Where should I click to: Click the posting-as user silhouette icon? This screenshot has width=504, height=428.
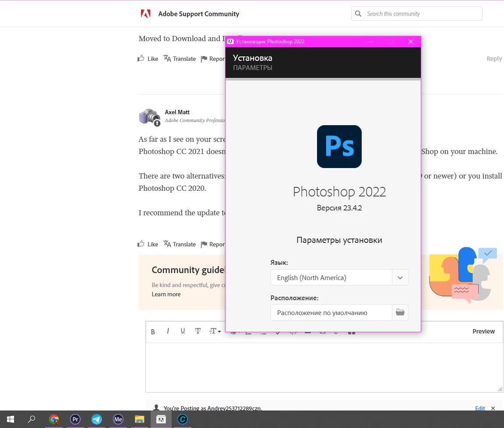pos(156,407)
